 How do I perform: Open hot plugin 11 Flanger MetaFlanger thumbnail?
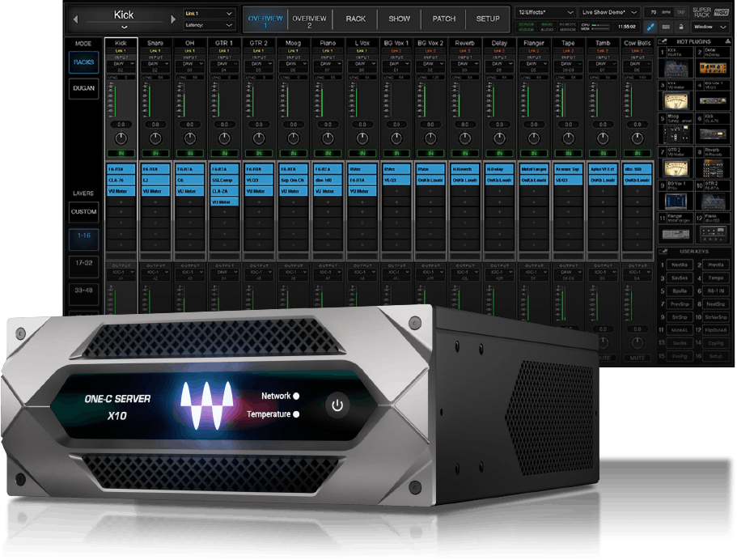tap(676, 234)
